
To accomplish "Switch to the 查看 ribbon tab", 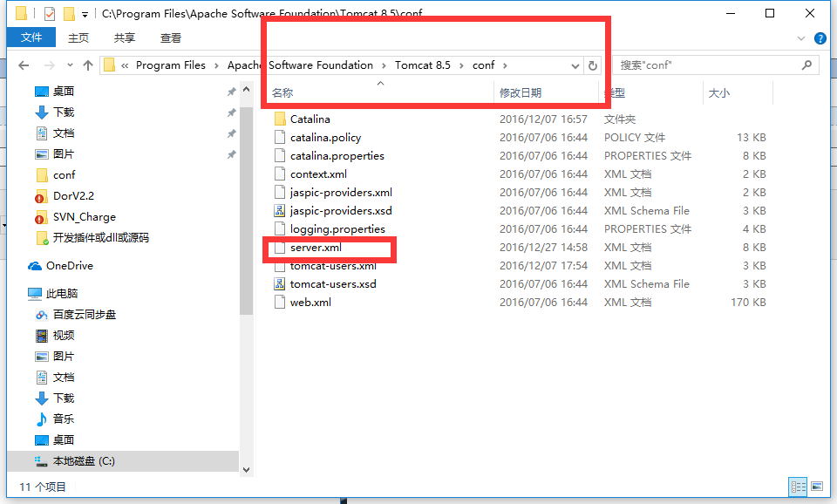I will tap(171, 37).
